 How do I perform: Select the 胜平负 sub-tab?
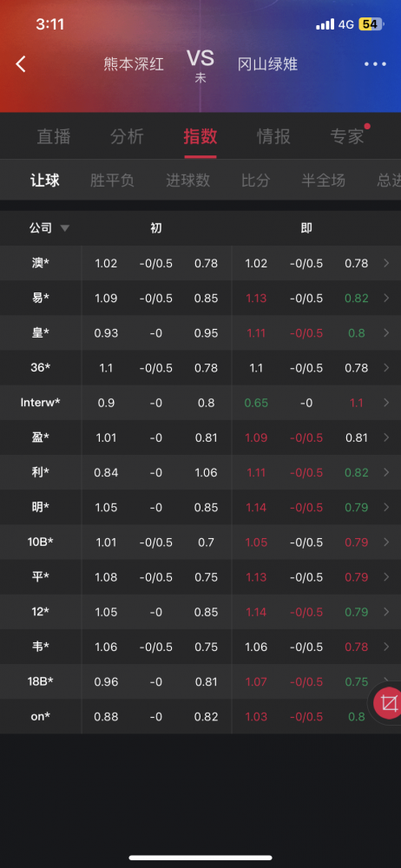113,181
